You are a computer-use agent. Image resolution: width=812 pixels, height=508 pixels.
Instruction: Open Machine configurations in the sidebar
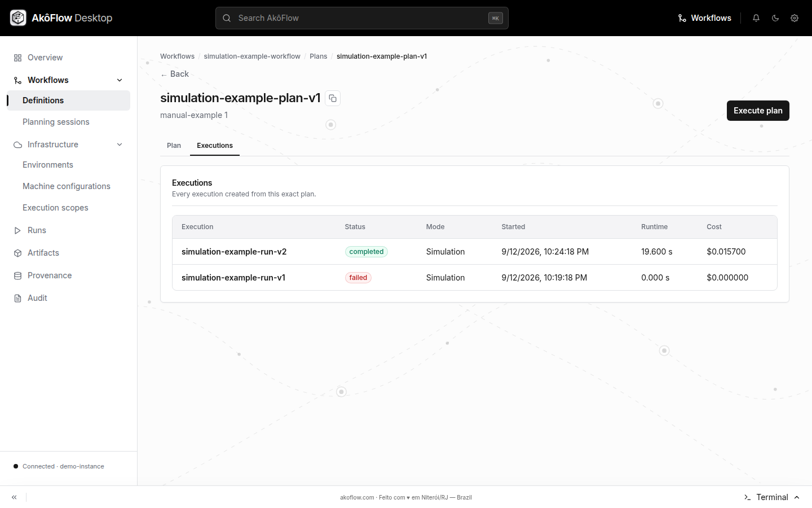pyautogui.click(x=68, y=186)
